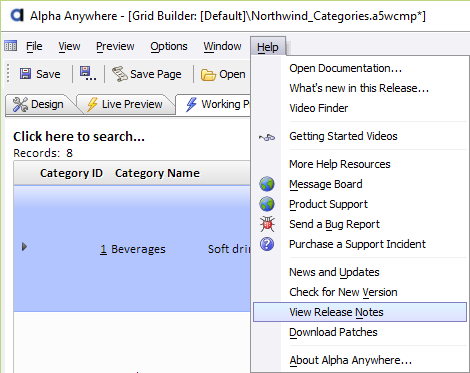The image size is (470, 373).
Task: Click the grid icon left of File
Action: [10, 46]
